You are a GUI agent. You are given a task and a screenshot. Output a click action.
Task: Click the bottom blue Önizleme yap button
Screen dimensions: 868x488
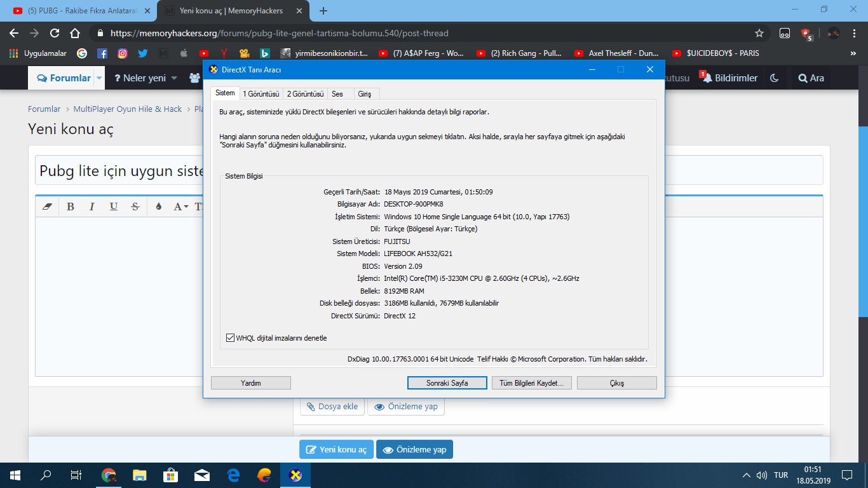pyautogui.click(x=414, y=449)
